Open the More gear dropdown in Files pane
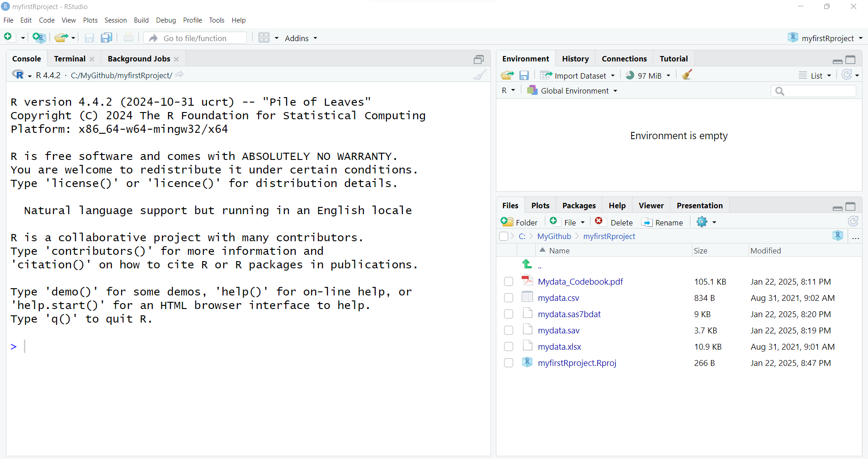This screenshot has height=459, width=868. point(707,222)
